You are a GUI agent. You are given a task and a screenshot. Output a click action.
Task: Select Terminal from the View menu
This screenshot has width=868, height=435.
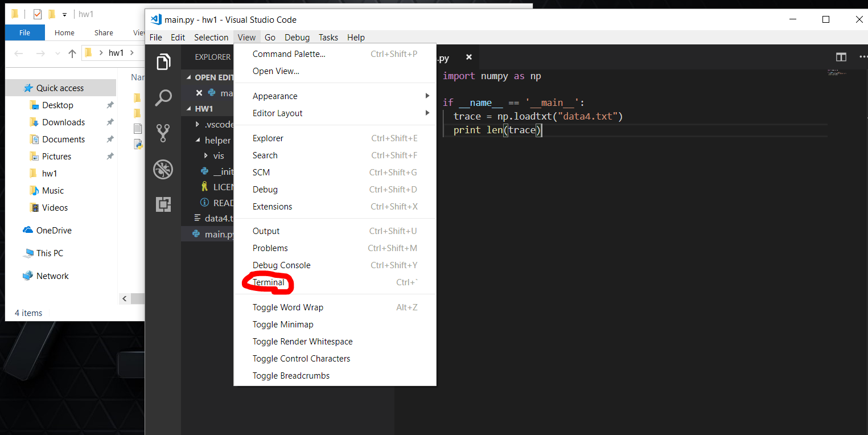[x=269, y=282]
